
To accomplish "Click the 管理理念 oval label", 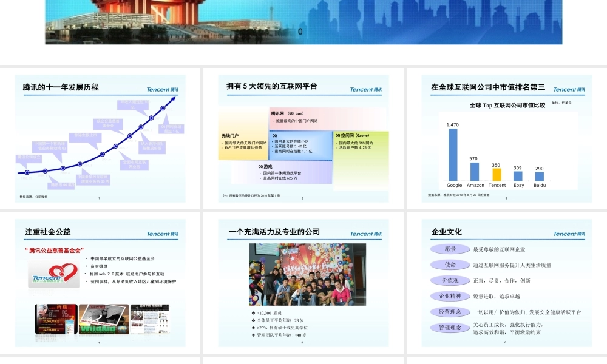I will tap(450, 328).
